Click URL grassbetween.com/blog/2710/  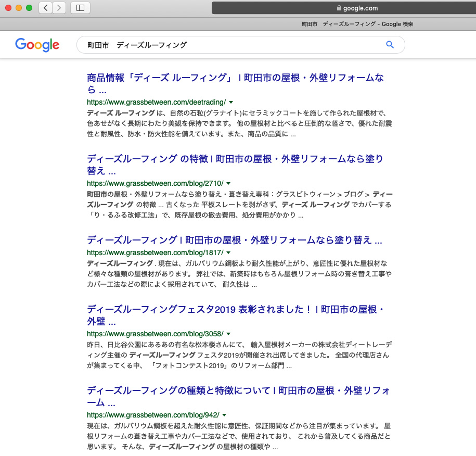tap(155, 184)
